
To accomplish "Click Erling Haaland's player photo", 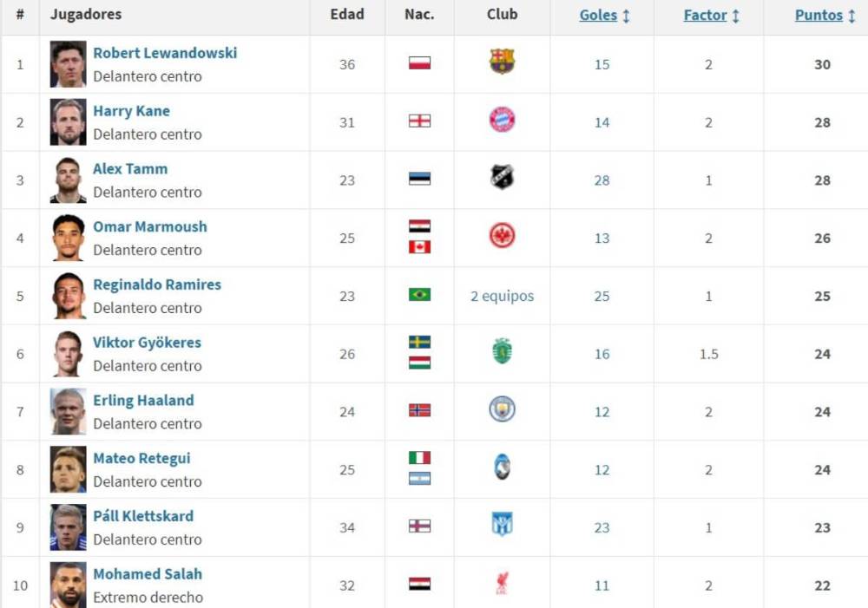I will (x=67, y=411).
